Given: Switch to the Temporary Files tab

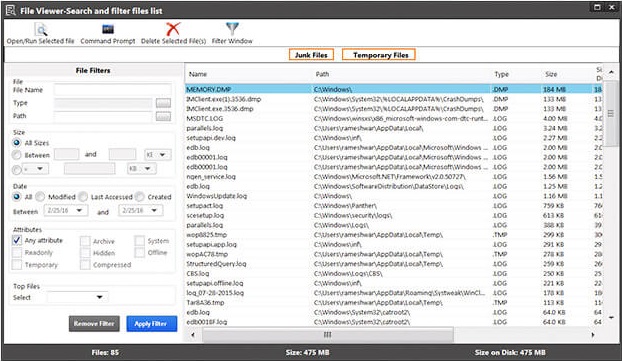Looking at the screenshot, I should click(x=379, y=55).
